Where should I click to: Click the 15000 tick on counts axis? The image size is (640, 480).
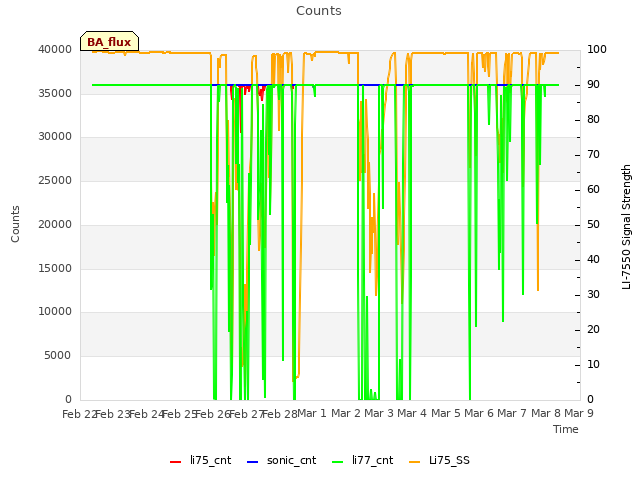point(55,269)
